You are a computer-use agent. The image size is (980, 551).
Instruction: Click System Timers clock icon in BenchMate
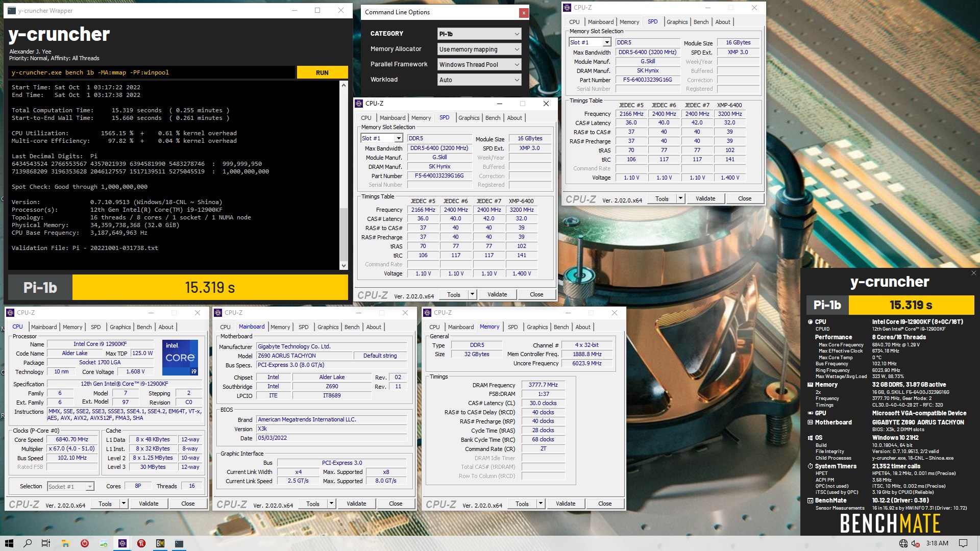pos(810,466)
